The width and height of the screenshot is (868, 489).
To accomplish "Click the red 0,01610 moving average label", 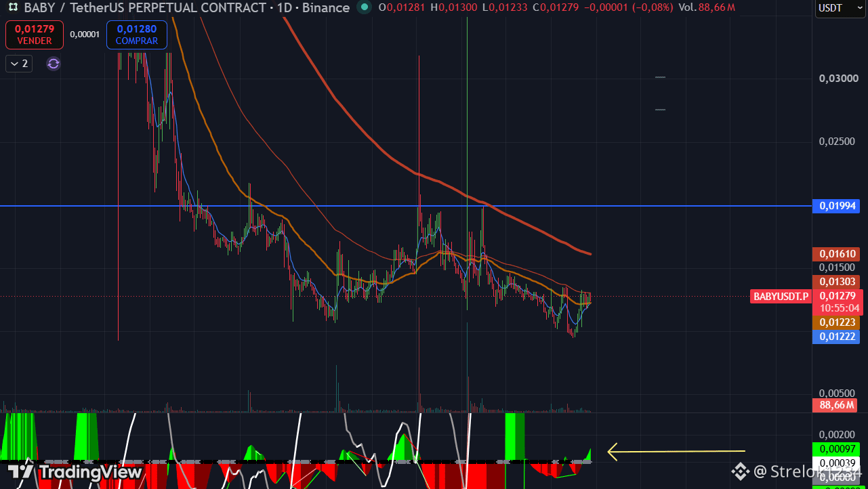I will tap(835, 254).
